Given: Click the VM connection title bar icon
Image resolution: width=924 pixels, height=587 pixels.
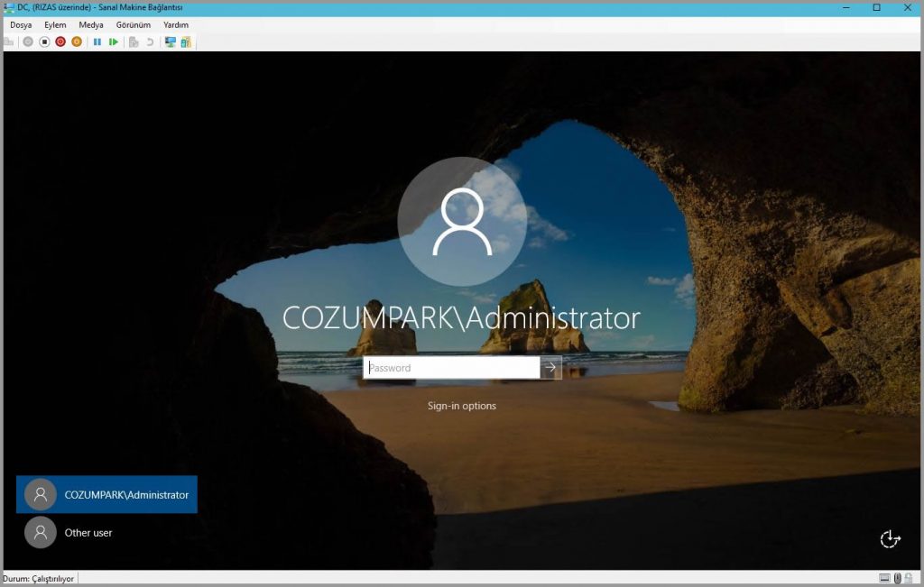Looking at the screenshot, I should point(9,7).
